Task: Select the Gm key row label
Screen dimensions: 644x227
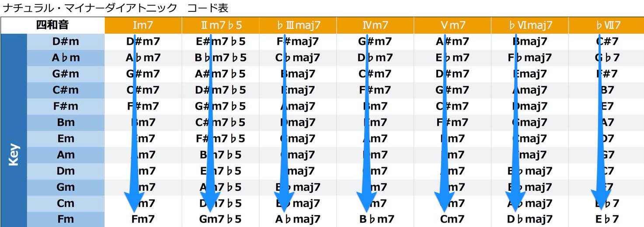Action: point(66,187)
